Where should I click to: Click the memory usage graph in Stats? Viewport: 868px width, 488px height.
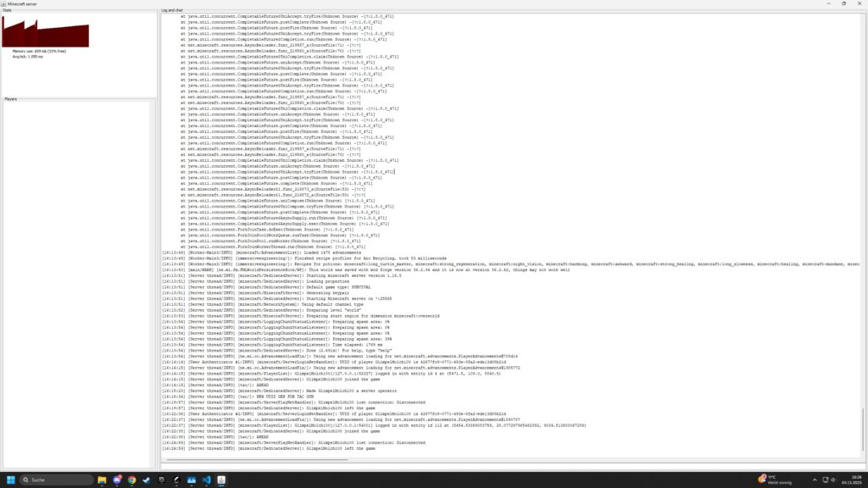coord(46,33)
